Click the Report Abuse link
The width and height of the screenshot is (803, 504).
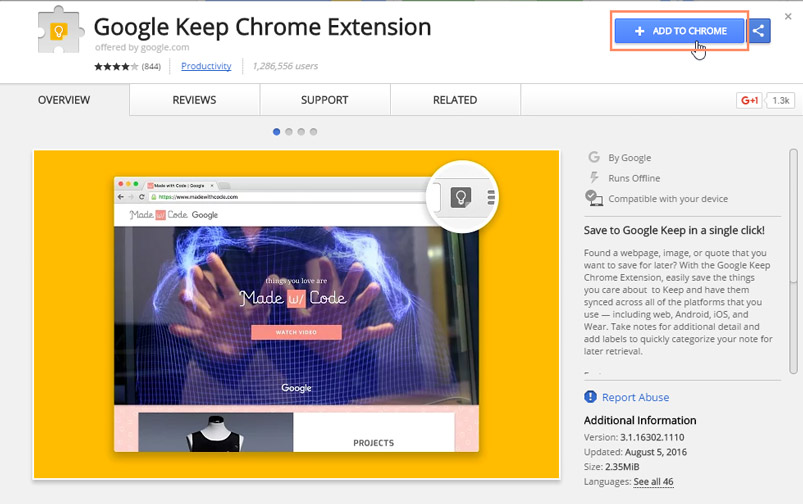click(x=635, y=397)
